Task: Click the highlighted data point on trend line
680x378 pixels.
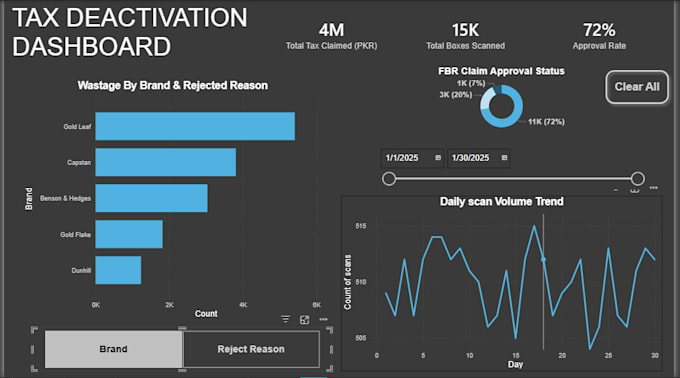Action: click(x=543, y=260)
